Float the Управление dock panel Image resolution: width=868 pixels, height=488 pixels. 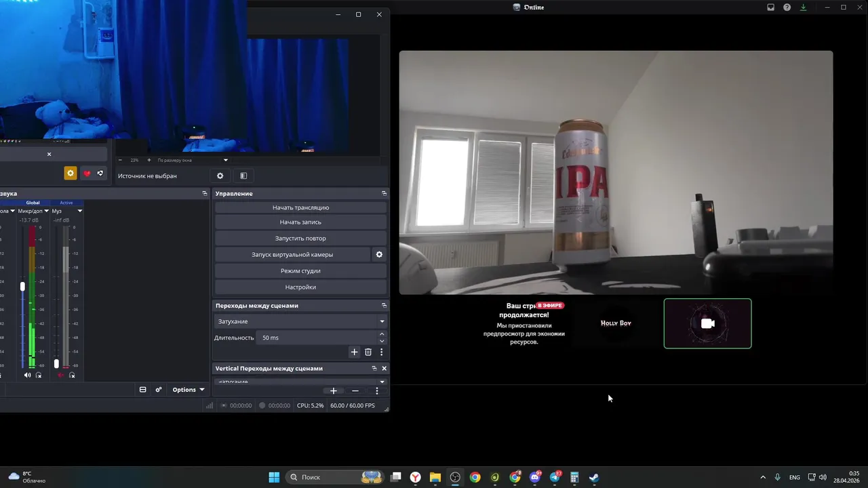point(384,193)
